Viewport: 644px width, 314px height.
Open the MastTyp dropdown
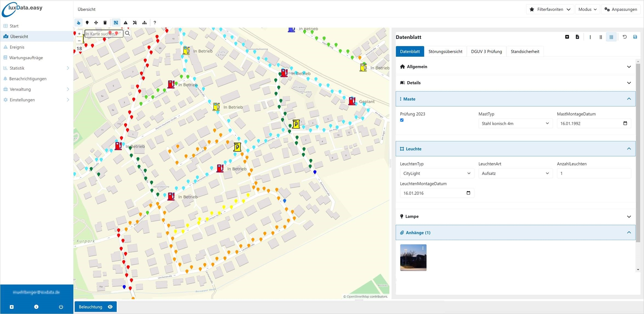(515, 124)
